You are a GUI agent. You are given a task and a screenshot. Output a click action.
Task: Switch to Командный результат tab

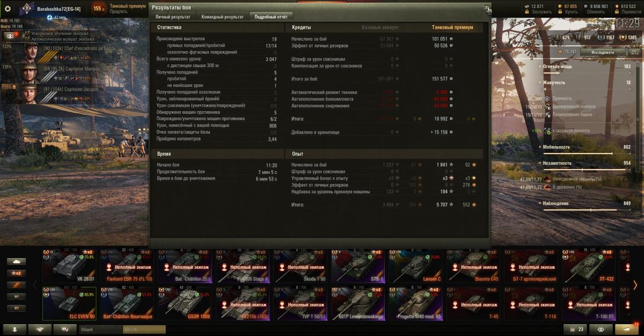222,17
